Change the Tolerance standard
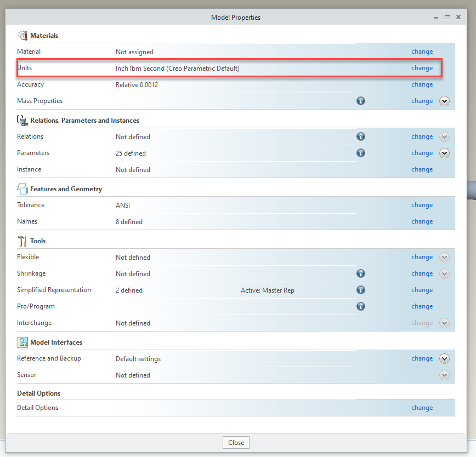This screenshot has width=476, height=457. [x=422, y=205]
